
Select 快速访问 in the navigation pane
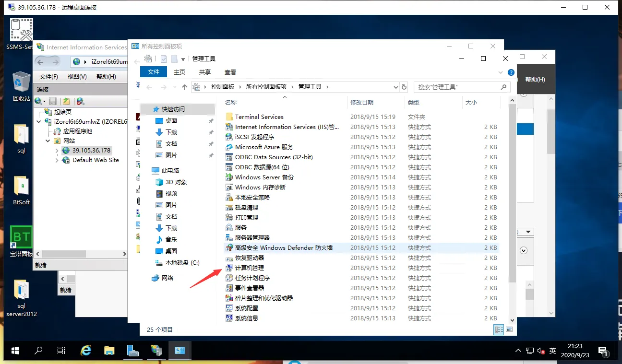[x=173, y=109]
